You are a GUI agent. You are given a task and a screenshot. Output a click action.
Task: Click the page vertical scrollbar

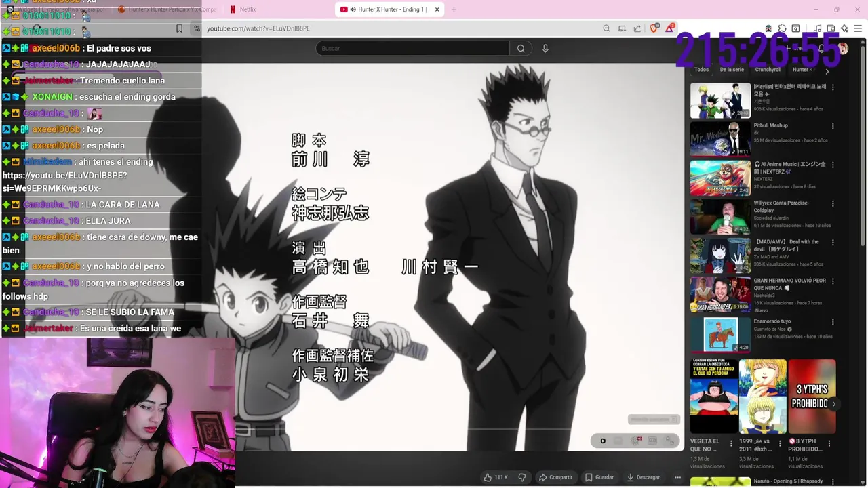(x=863, y=146)
